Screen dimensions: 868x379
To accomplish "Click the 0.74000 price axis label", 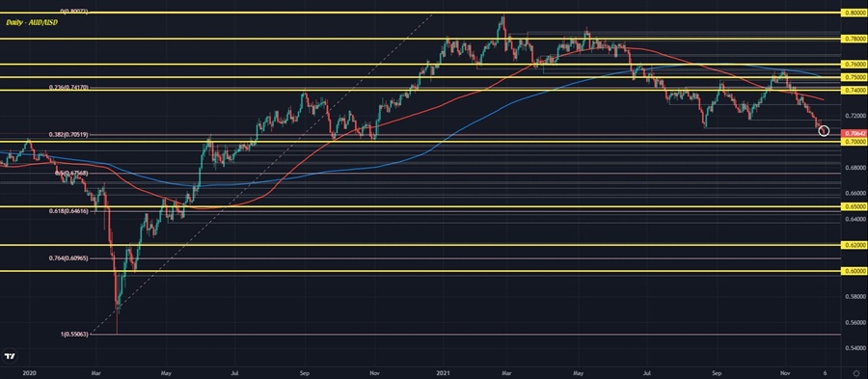I will pos(854,90).
